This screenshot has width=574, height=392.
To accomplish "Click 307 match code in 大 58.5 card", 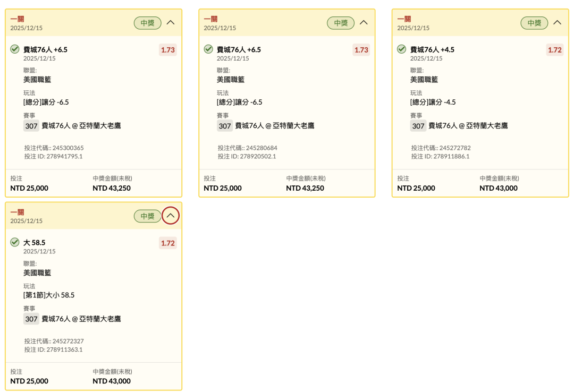I will pyautogui.click(x=31, y=319).
